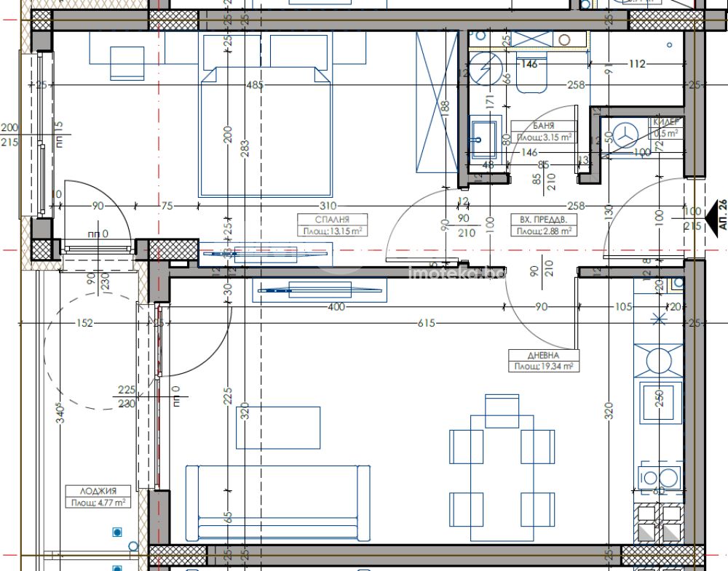Select the chair at the dining table head

[x=502, y=411]
